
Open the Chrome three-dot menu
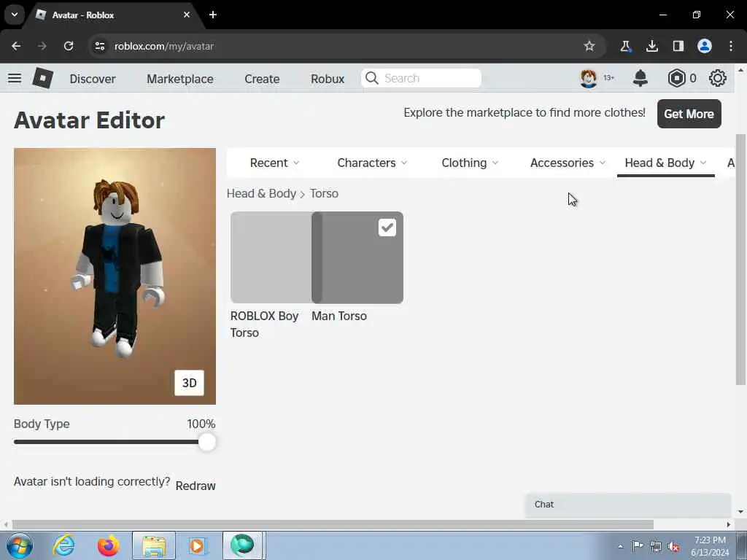click(x=731, y=46)
